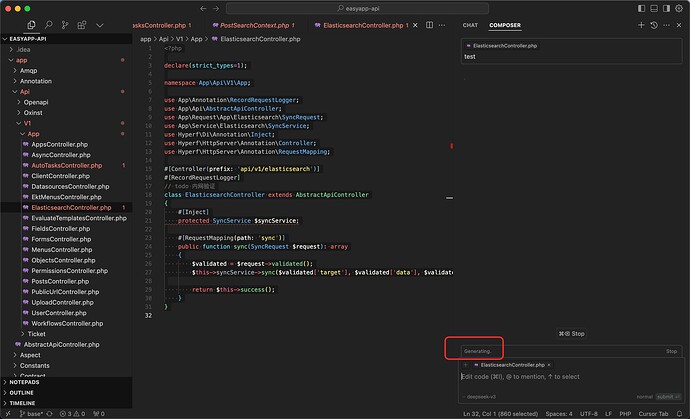The image size is (690, 419).
Task: Open PermissionsController.php in explorer
Action: 66,271
